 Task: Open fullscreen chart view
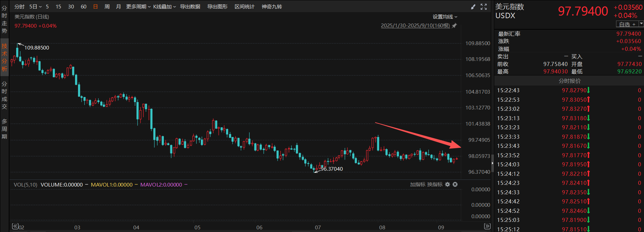click(x=484, y=7)
